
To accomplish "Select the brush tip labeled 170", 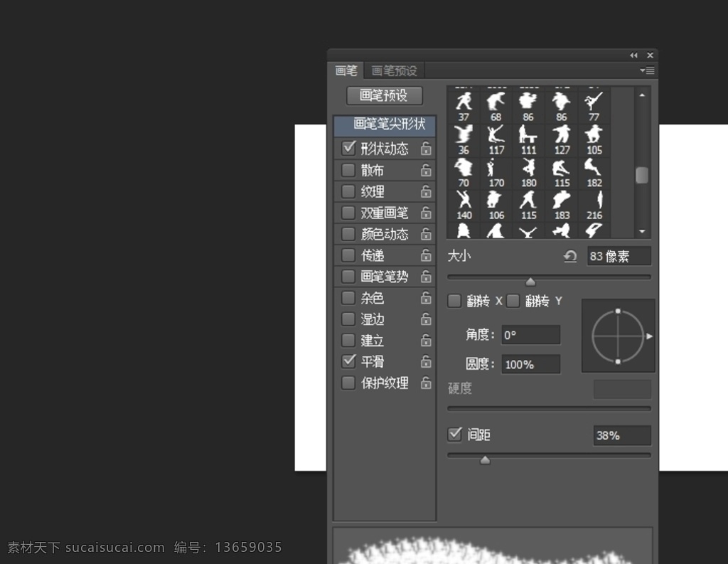I will click(x=496, y=173).
